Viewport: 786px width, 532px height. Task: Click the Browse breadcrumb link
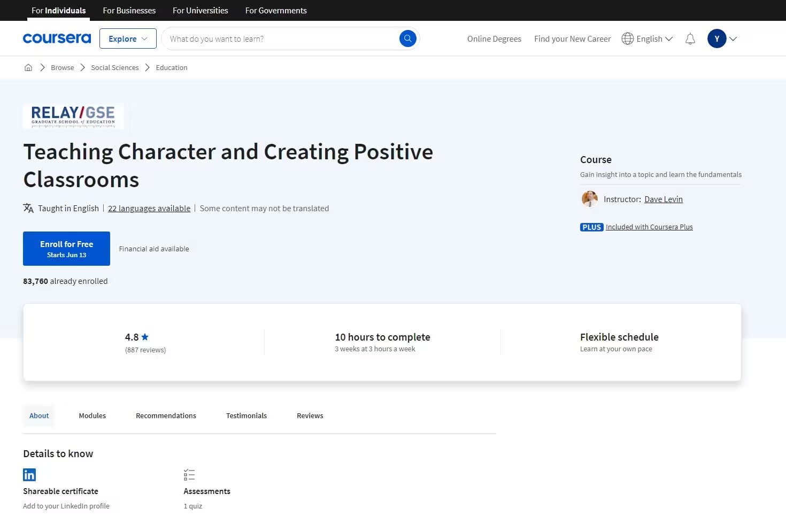63,67
